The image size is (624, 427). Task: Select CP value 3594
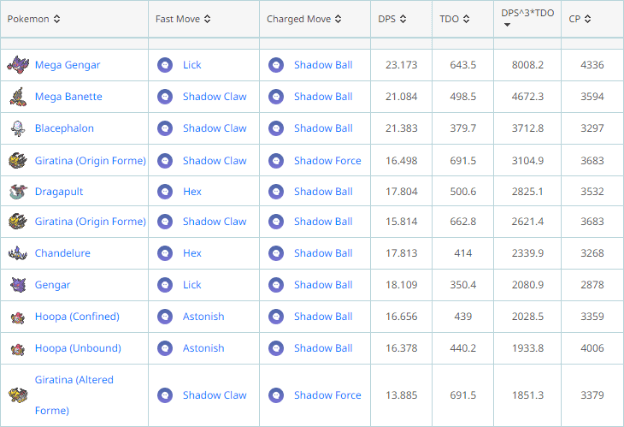pyautogui.click(x=592, y=97)
